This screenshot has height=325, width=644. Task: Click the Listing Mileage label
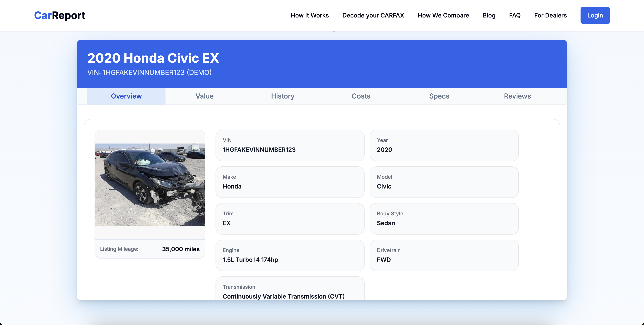click(119, 249)
